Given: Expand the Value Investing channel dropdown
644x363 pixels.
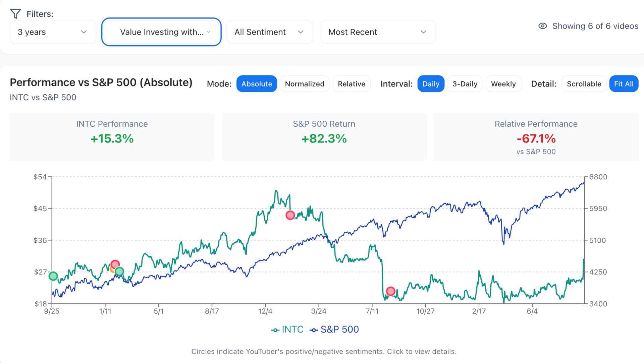Looking at the screenshot, I should pos(161,32).
